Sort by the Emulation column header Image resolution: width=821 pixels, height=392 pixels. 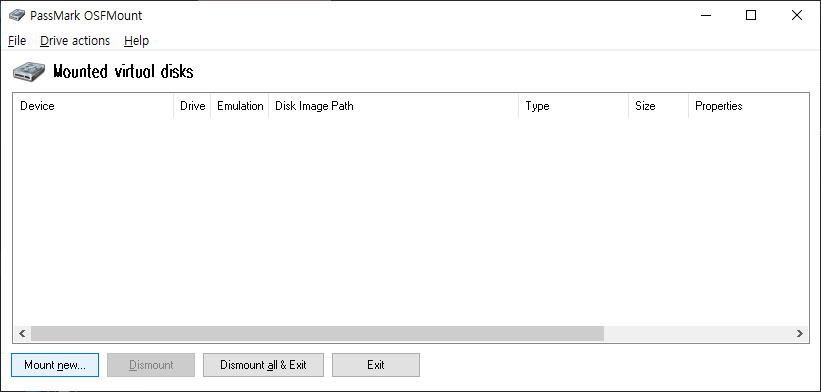pos(240,106)
